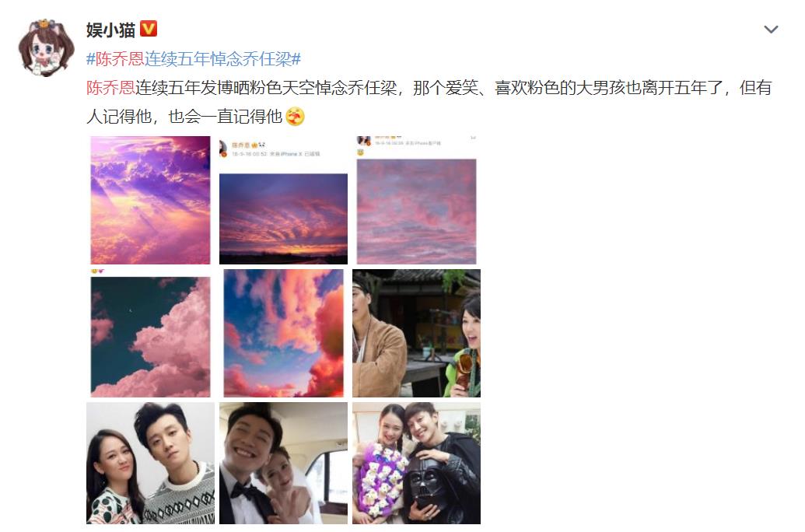Open the 娱小猫 username link

[110, 30]
